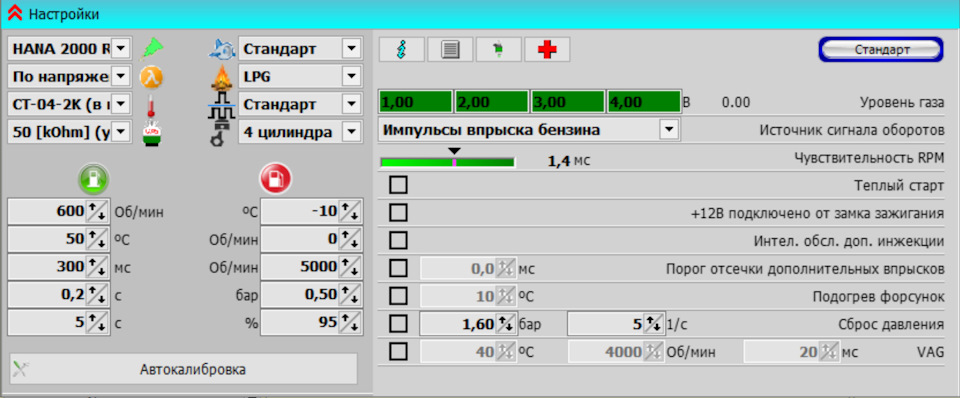
Task: Click the 0 Об/мин stepper arrows
Action: coord(349,239)
